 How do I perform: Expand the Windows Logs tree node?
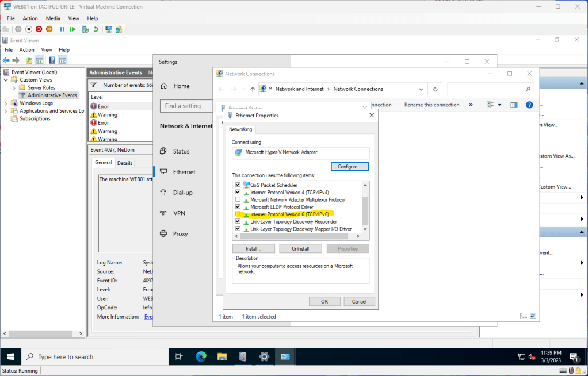pos(6,103)
